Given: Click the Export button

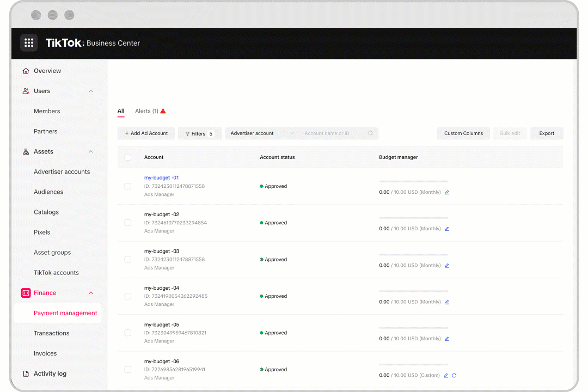Looking at the screenshot, I should (x=547, y=133).
